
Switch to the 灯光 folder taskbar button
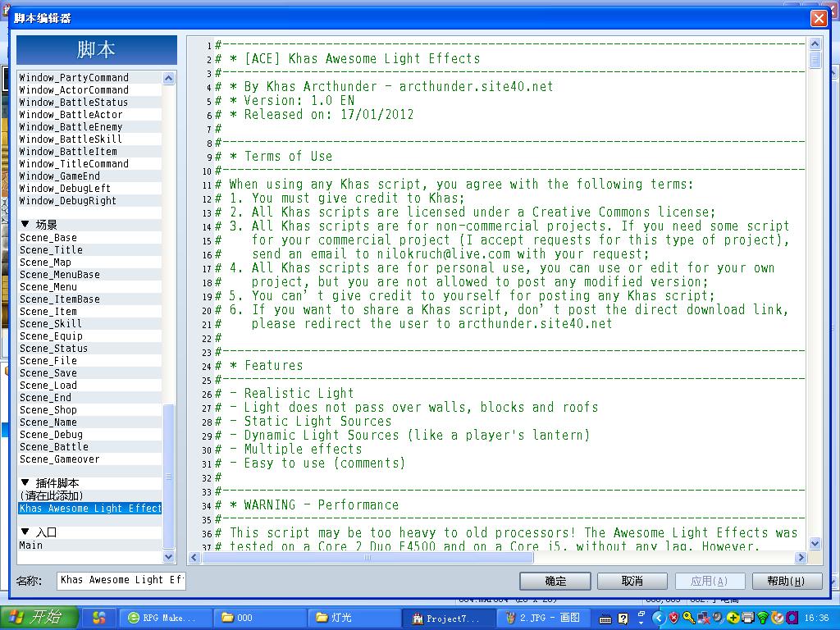pos(354,618)
